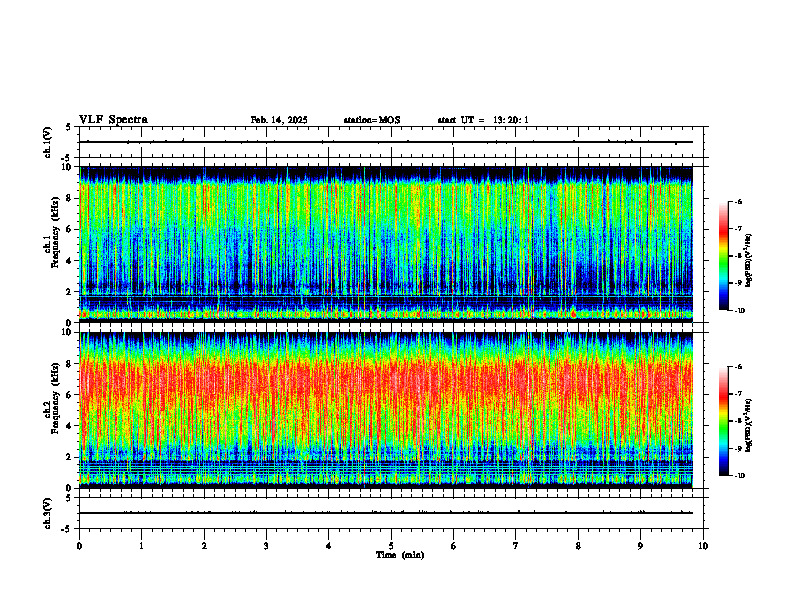Viewport: 792px width, 612px height.
Task: Click the ch.2 spectrogram panel
Action: [386, 410]
